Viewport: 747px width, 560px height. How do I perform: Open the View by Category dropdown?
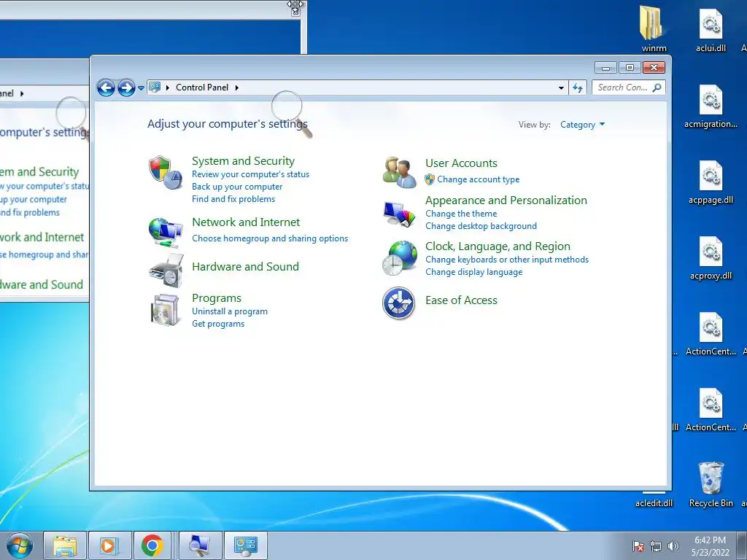pos(582,125)
